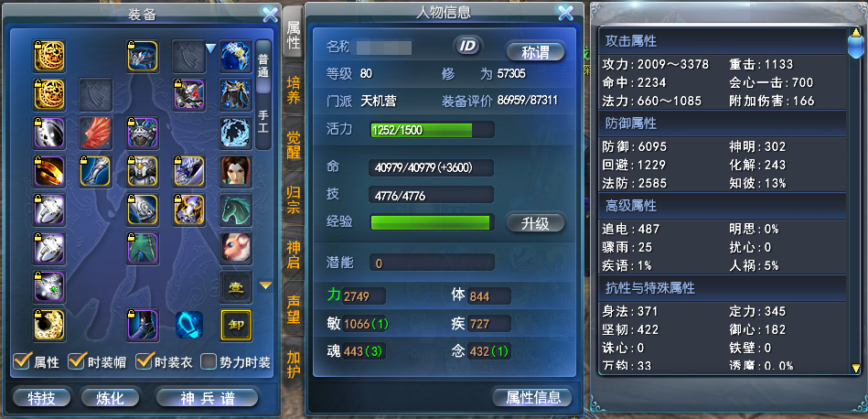Screen dimensions: 868x419
Task: Select the green-gem ring equipment slot
Action: point(49,286)
